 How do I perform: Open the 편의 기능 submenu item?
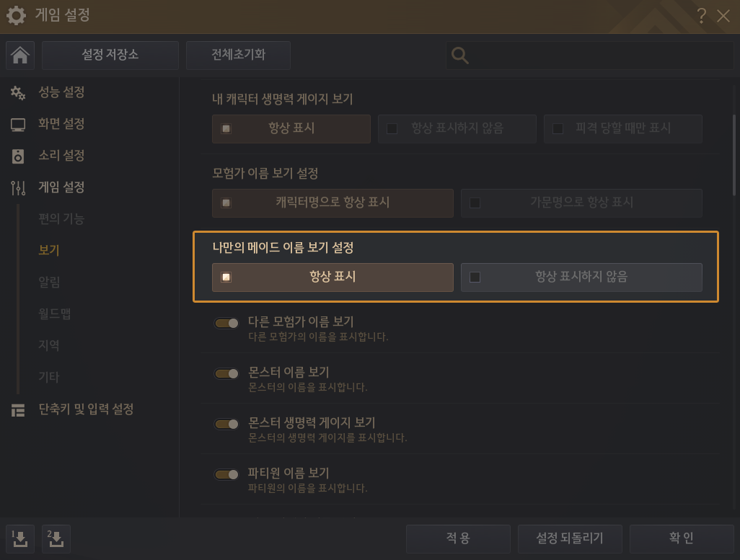(61, 219)
